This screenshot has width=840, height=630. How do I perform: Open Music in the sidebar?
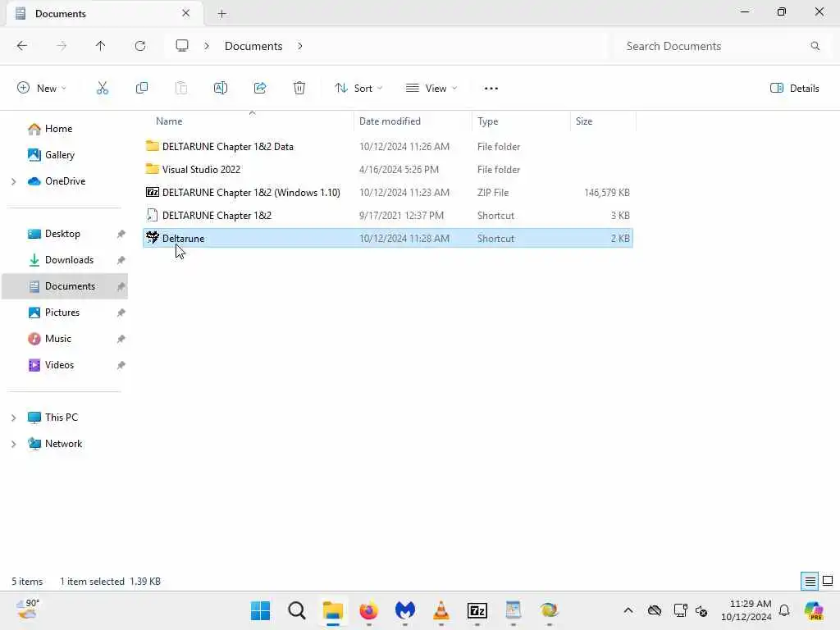pos(58,339)
